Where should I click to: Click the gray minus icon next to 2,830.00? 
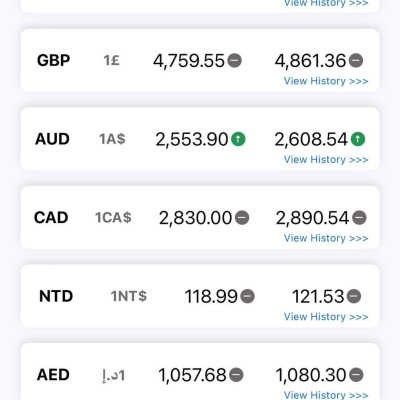click(x=242, y=218)
